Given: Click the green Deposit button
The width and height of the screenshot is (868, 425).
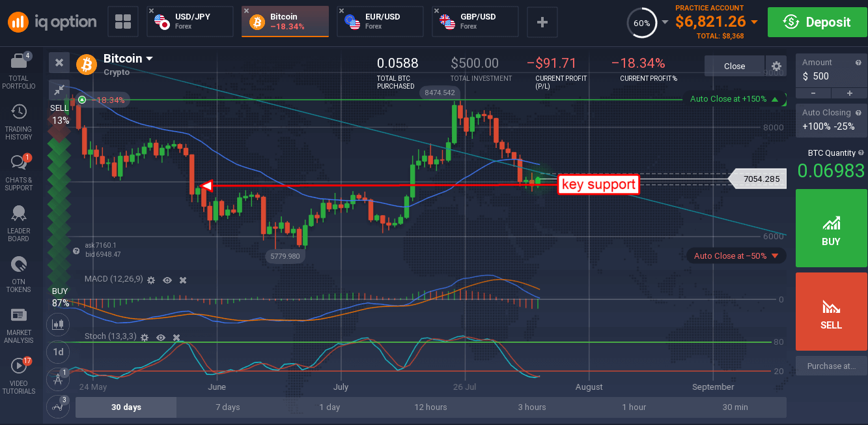Looking at the screenshot, I should 817,22.
